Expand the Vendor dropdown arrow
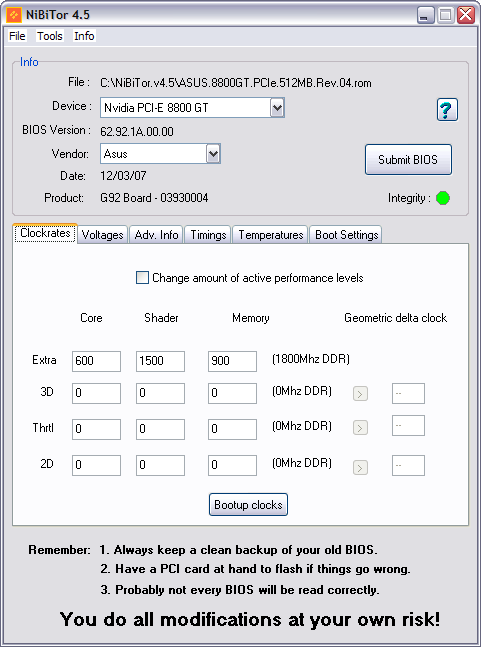 pyautogui.click(x=213, y=154)
